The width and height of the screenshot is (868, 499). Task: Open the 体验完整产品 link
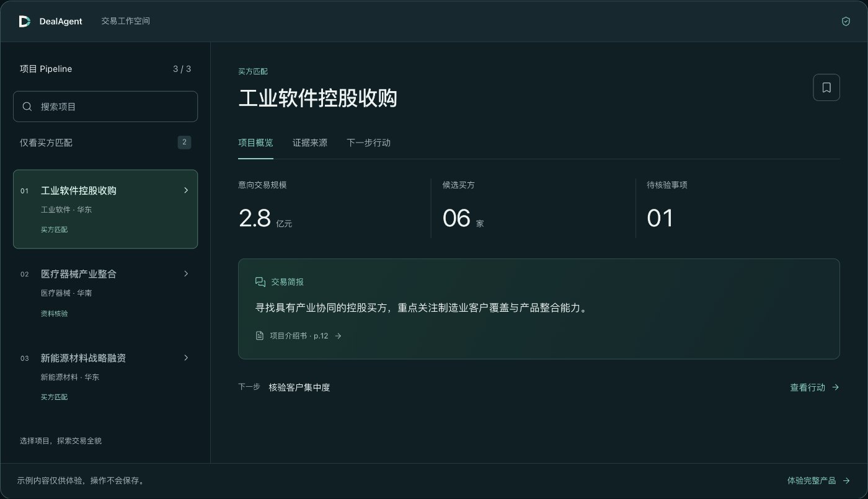[818, 480]
